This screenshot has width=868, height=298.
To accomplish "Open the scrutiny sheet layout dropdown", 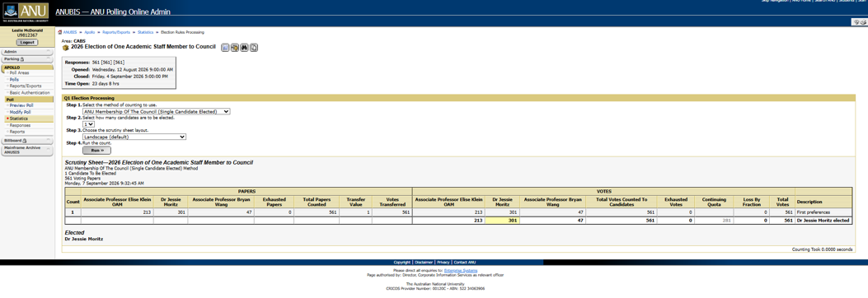I will (134, 137).
